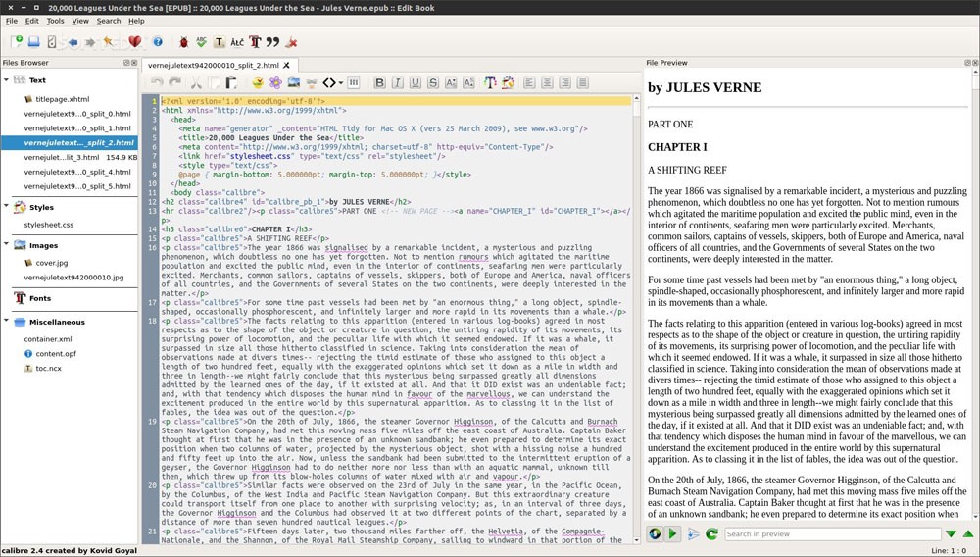
Task: Toggle the green play sync preview button
Action: click(672, 534)
